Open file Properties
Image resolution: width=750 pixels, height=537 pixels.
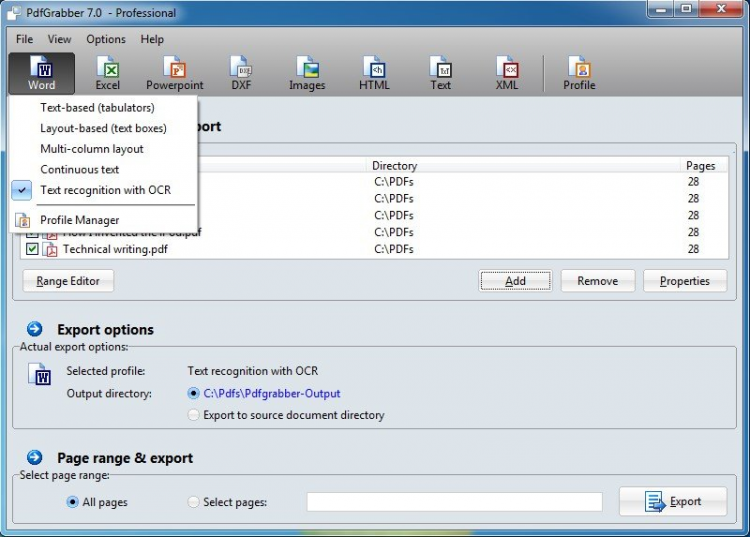tap(685, 281)
